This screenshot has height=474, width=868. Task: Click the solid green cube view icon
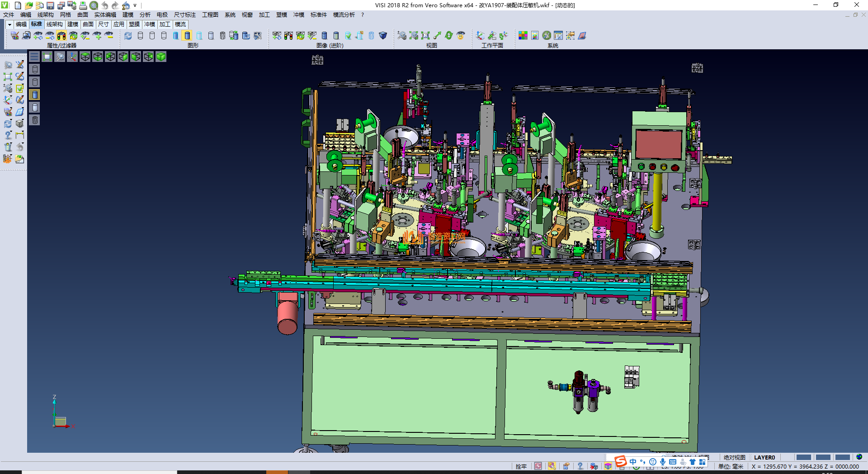(x=161, y=57)
